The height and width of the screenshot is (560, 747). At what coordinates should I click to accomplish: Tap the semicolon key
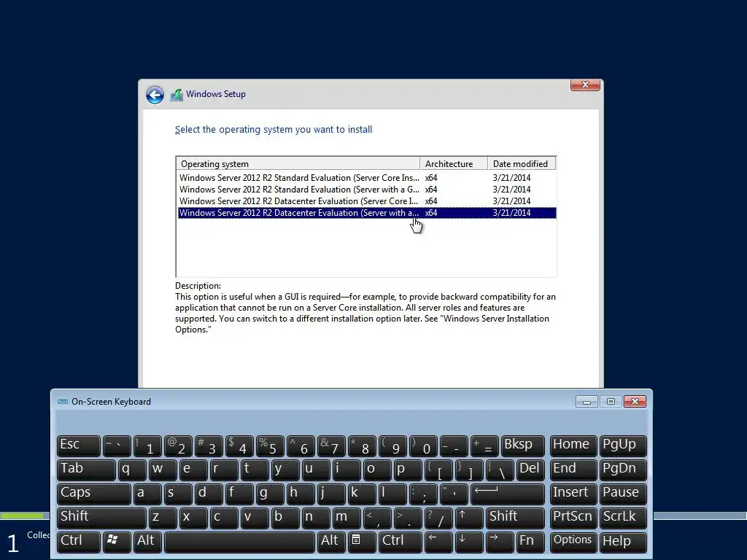[423, 494]
